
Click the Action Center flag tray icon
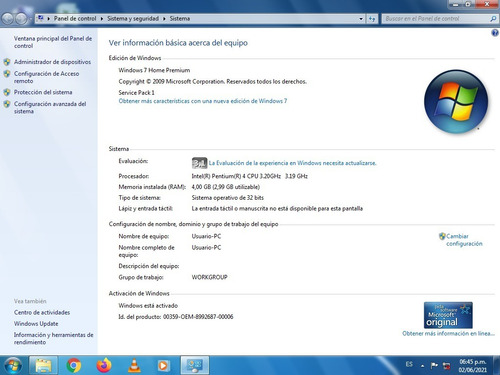pos(434,366)
